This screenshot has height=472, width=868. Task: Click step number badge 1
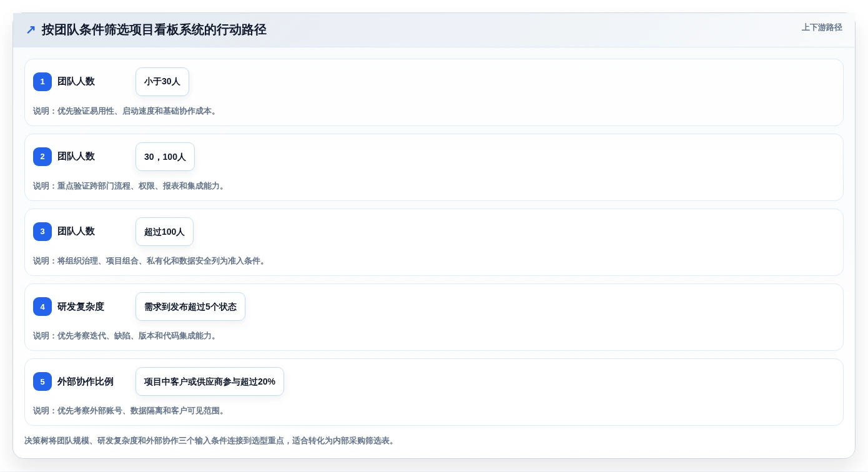tap(42, 82)
